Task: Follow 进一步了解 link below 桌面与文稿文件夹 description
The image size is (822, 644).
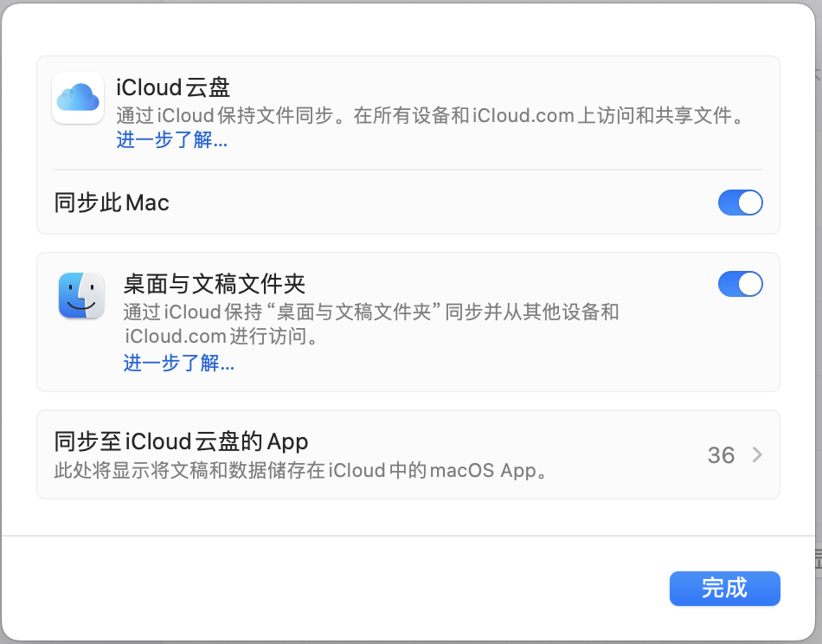Action: tap(179, 363)
